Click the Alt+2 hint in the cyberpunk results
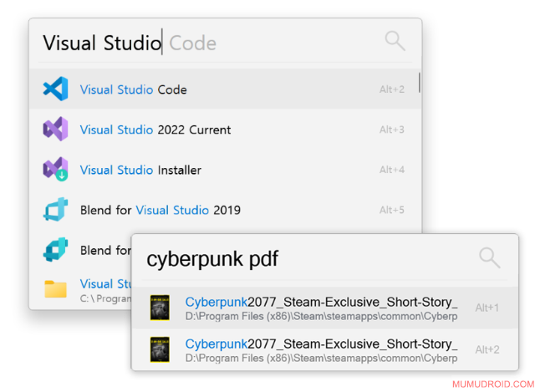The width and height of the screenshot is (535, 392). [487, 349]
